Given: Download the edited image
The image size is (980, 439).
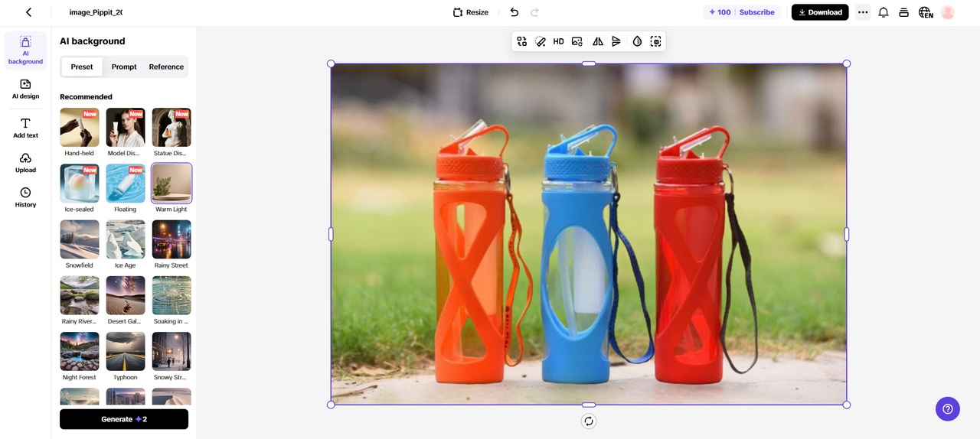Looking at the screenshot, I should [820, 12].
